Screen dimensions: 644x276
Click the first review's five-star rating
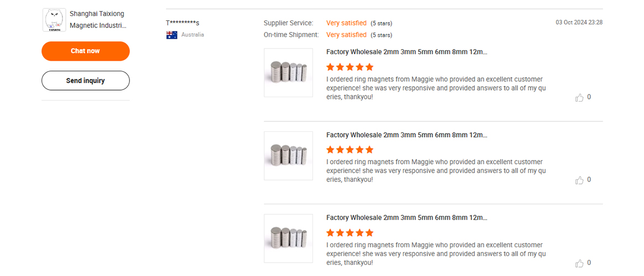coord(349,67)
